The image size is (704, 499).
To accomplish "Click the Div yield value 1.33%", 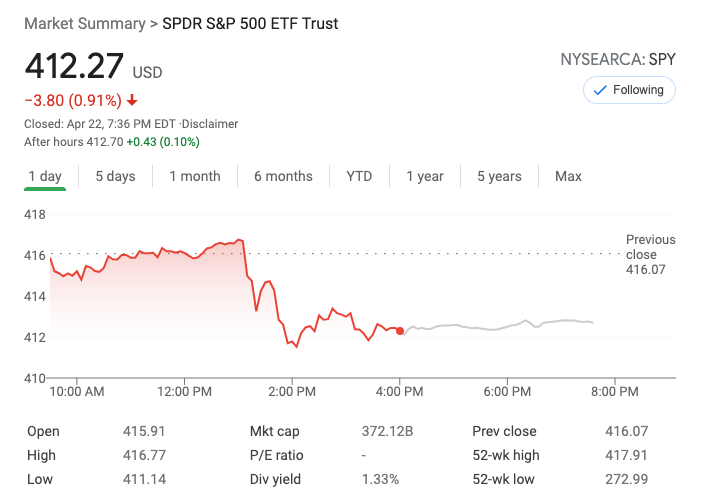I will click(x=381, y=478).
